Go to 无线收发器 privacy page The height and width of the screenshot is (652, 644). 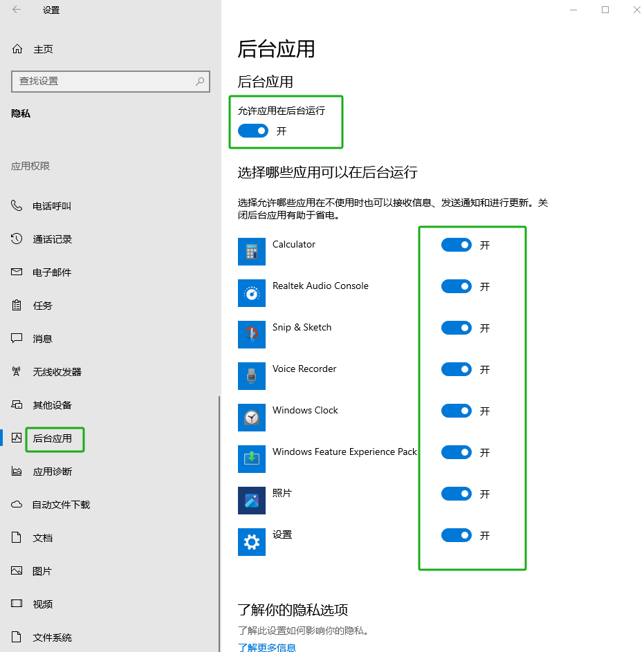(x=57, y=372)
